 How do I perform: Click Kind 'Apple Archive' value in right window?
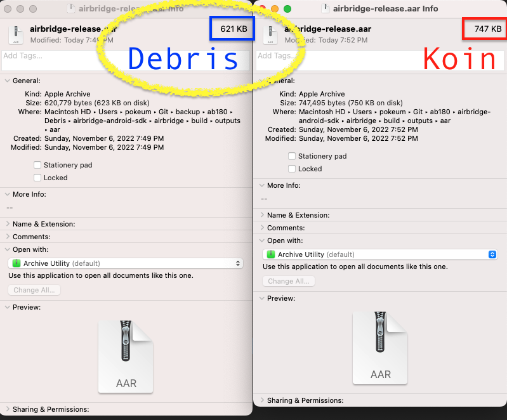[x=322, y=94]
